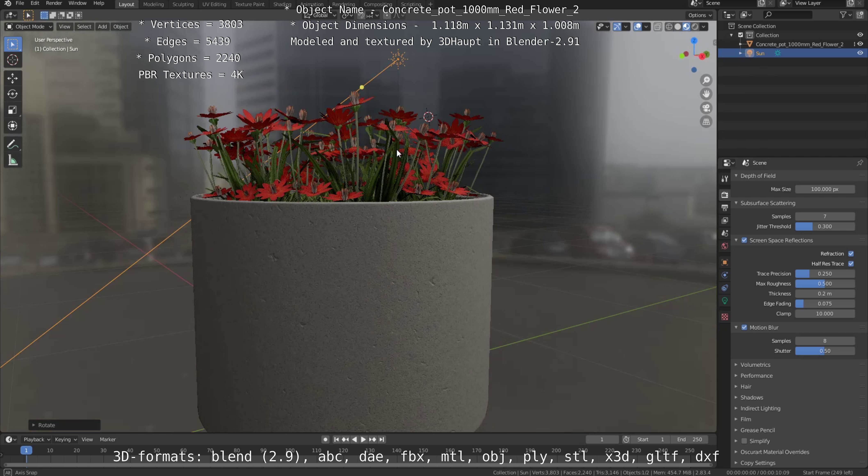Hide Concrete_pot_1000mm_Red_Flower_2 object in viewport
868x476 pixels.
[860, 44]
